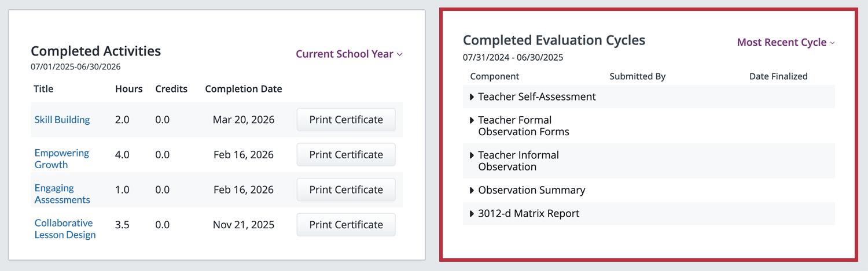The width and height of the screenshot is (868, 271).
Task: Open the Engaging Assessments activity link
Action: point(62,194)
